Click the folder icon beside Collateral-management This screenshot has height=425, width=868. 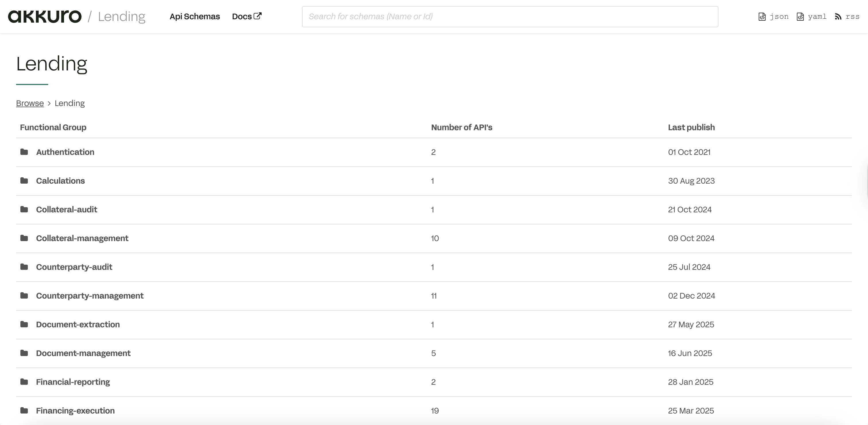(x=24, y=238)
